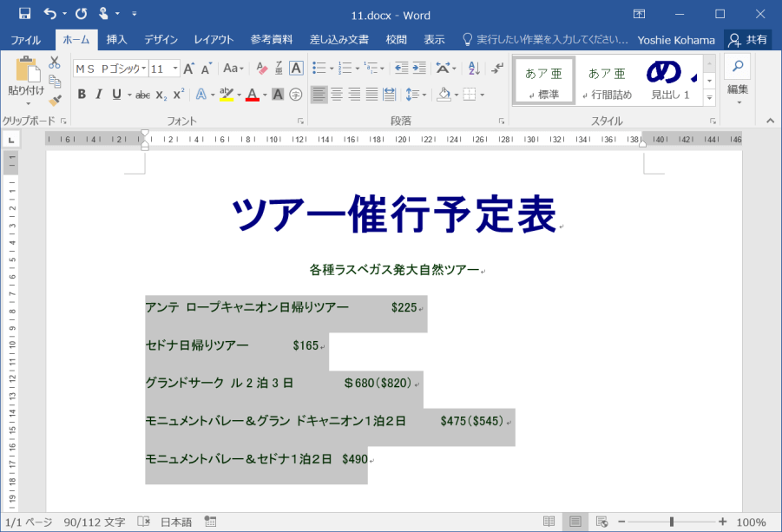Viewport: 782px width, 532px height.
Task: Save the document with the floppy icon
Action: click(x=24, y=14)
